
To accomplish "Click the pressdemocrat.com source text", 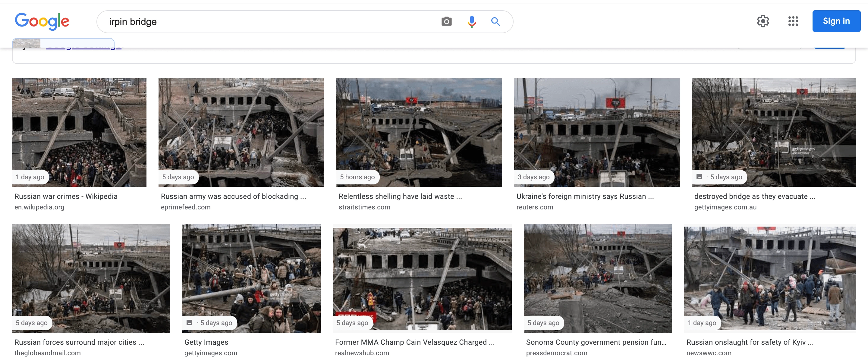I will (557, 353).
